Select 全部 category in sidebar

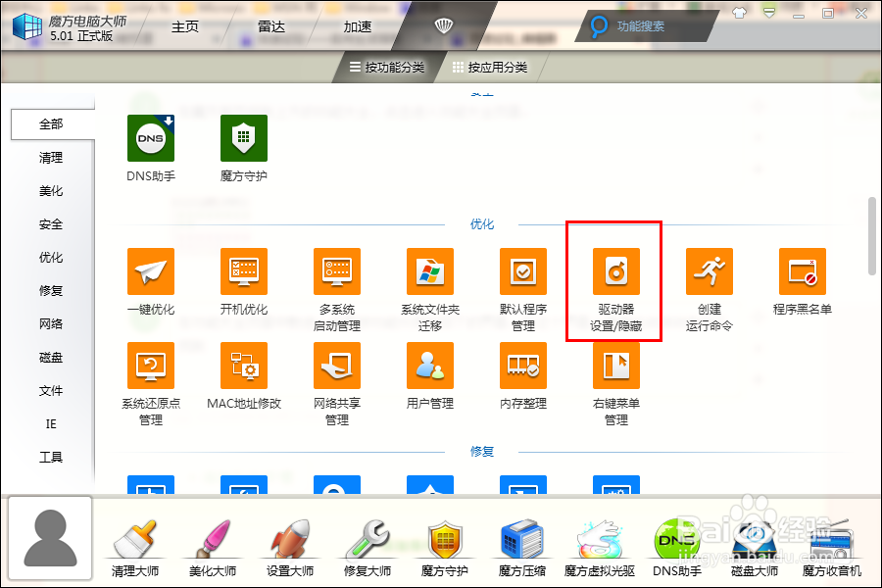click(x=51, y=123)
